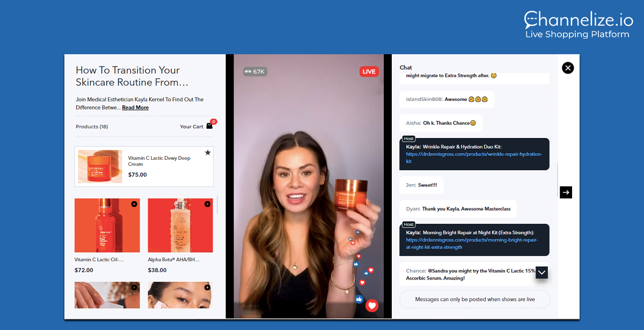644x330 pixels.
Task: Click the Host tag above Wrinkle Repair message
Action: click(x=409, y=138)
